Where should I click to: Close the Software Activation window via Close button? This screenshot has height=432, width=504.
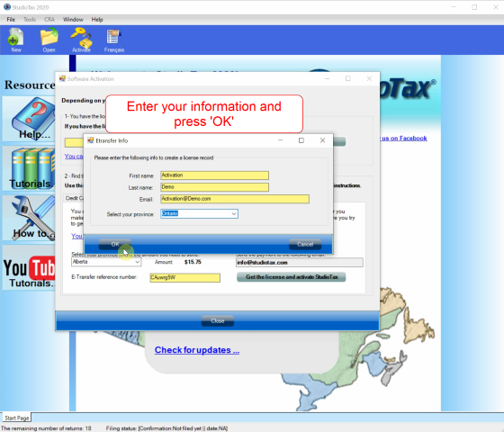[218, 320]
